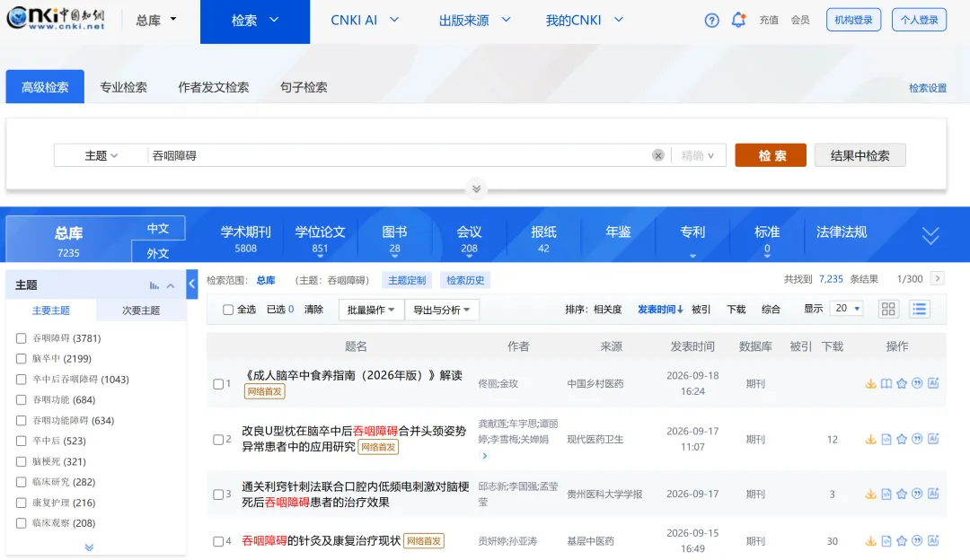Expand the 批量操作 dropdown
The width and height of the screenshot is (970, 560).
371,310
